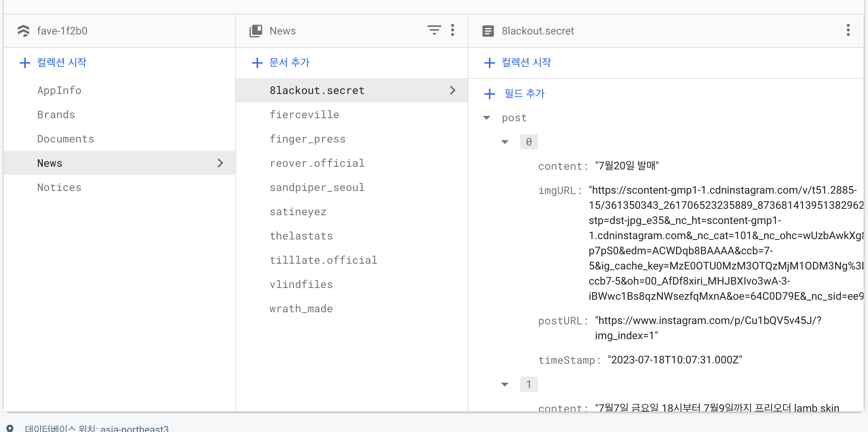Click the News collection icon in header

tap(256, 31)
